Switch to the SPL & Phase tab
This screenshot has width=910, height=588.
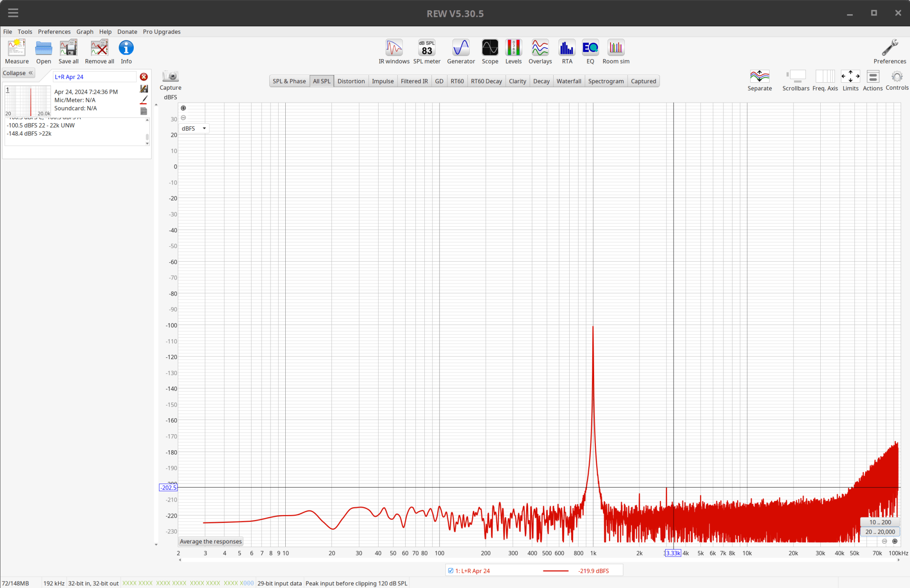point(289,81)
